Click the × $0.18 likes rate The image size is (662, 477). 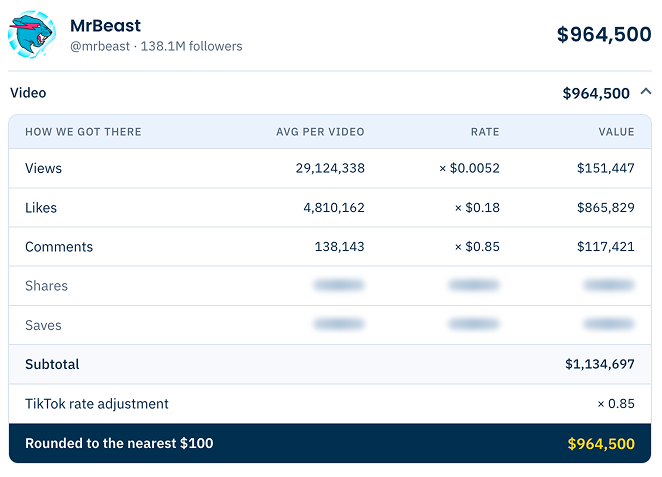coord(477,208)
